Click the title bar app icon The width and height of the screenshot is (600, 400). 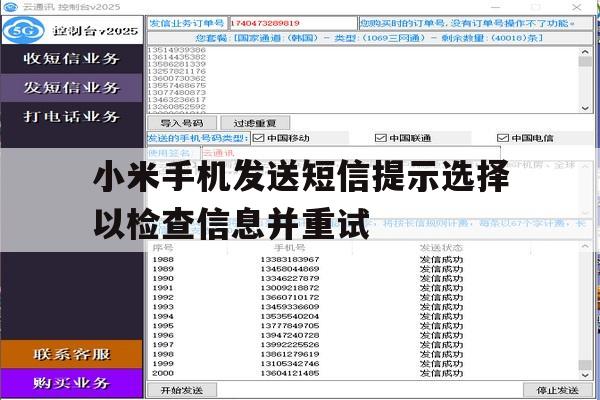click(10, 7)
